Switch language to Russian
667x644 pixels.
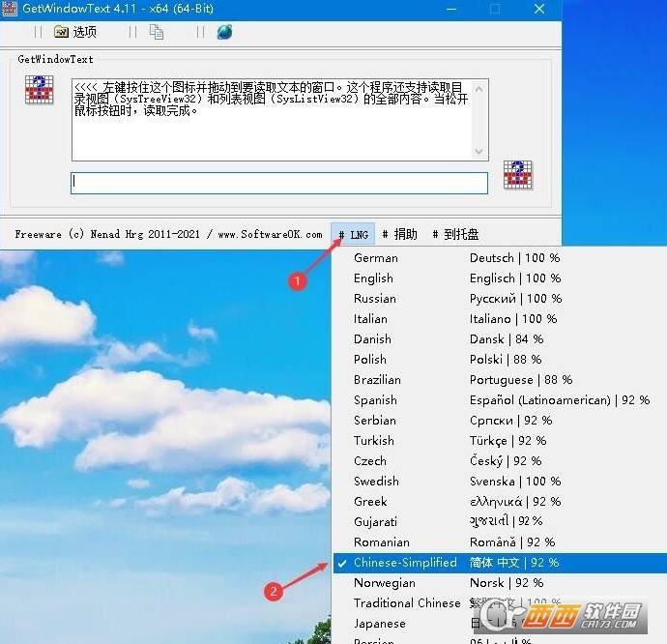374,299
